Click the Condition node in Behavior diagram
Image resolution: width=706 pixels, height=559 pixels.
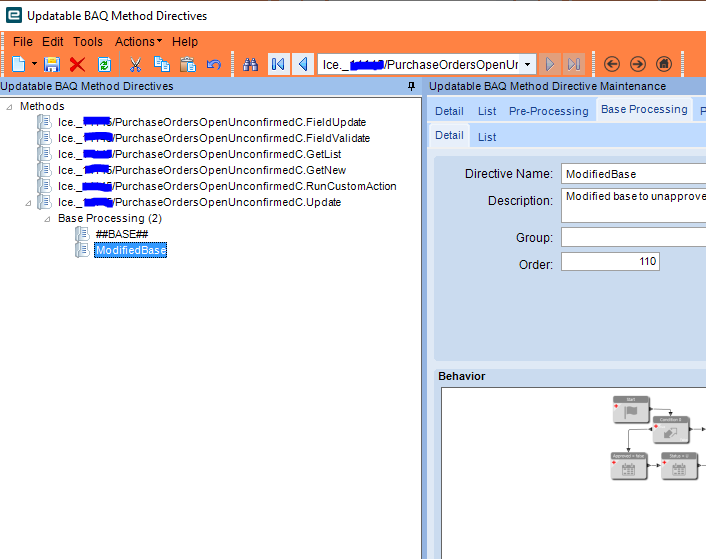[x=670, y=430]
